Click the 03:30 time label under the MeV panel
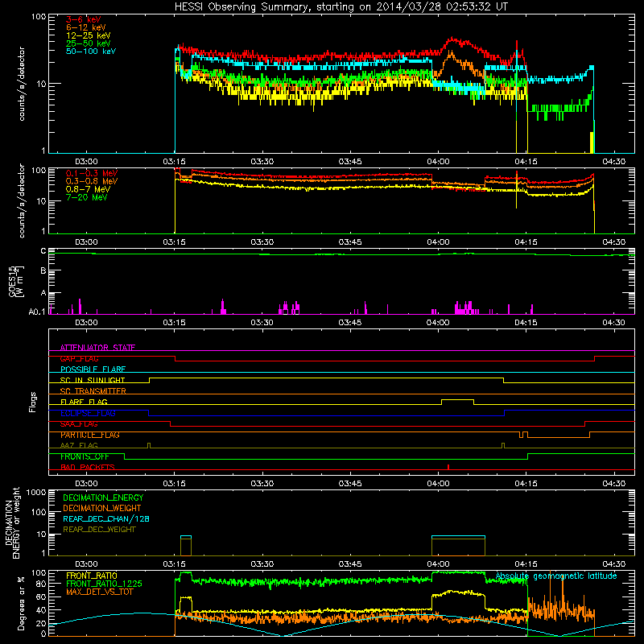The height and width of the screenshot is (644, 644). coord(262,242)
